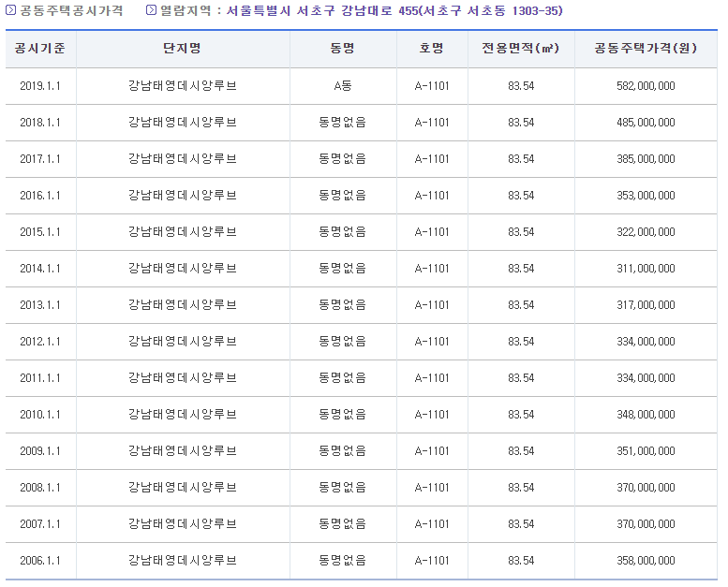Image resolution: width=728 pixels, height=587 pixels.
Task: Click the price 353,000,000
Action: tap(646, 196)
